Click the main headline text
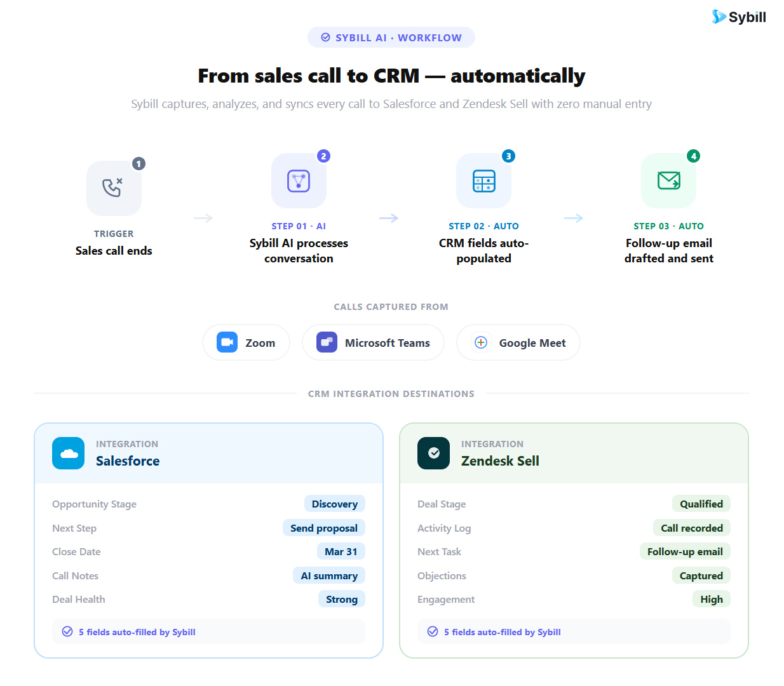 pyautogui.click(x=391, y=76)
